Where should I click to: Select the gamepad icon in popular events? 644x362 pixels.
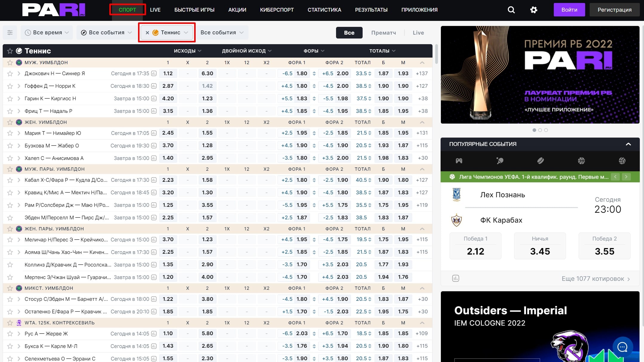click(x=459, y=161)
